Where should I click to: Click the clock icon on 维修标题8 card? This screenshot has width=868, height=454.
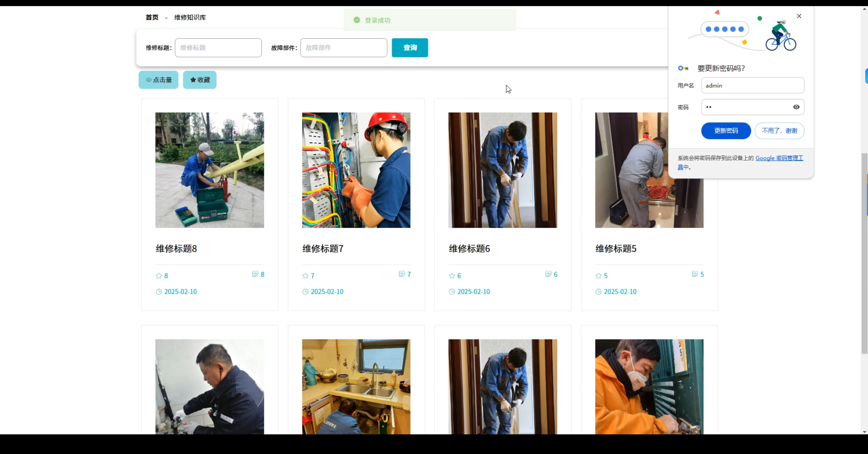tap(159, 292)
